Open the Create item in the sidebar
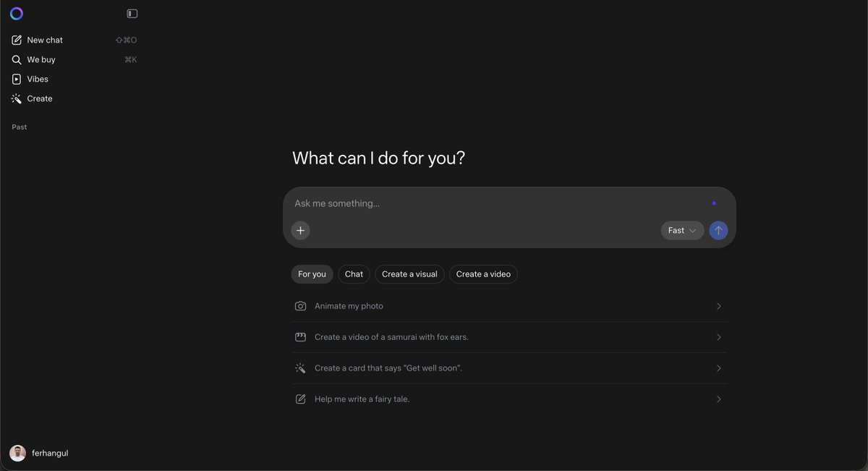The image size is (868, 471). click(74, 98)
